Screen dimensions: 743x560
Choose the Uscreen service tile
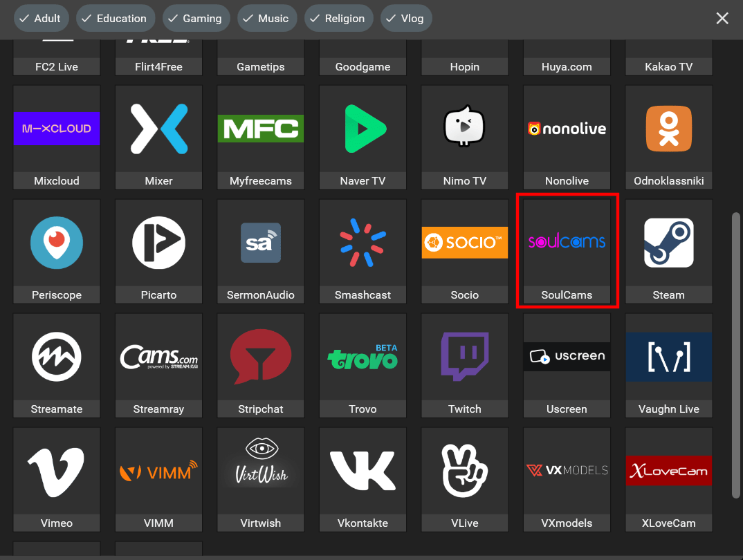tap(567, 366)
